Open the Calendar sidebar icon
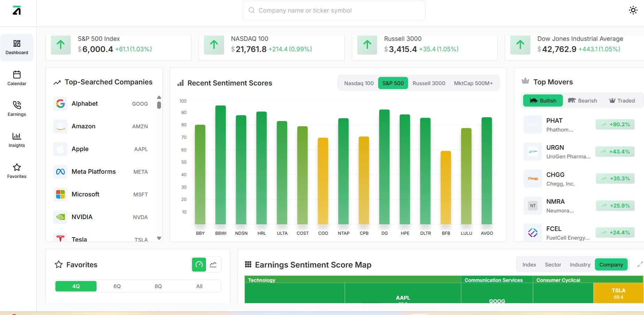 point(17,74)
